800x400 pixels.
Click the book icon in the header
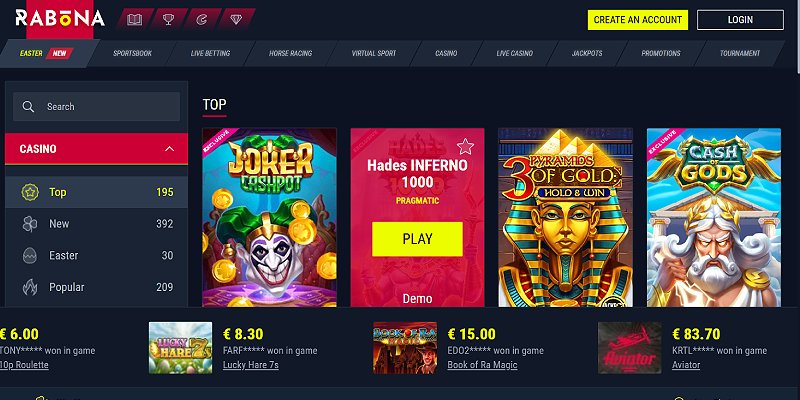(134, 20)
